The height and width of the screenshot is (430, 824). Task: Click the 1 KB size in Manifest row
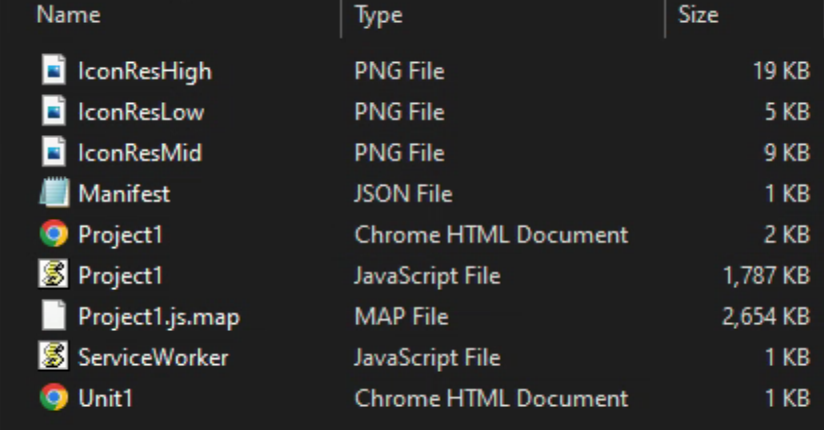pyautogui.click(x=787, y=193)
